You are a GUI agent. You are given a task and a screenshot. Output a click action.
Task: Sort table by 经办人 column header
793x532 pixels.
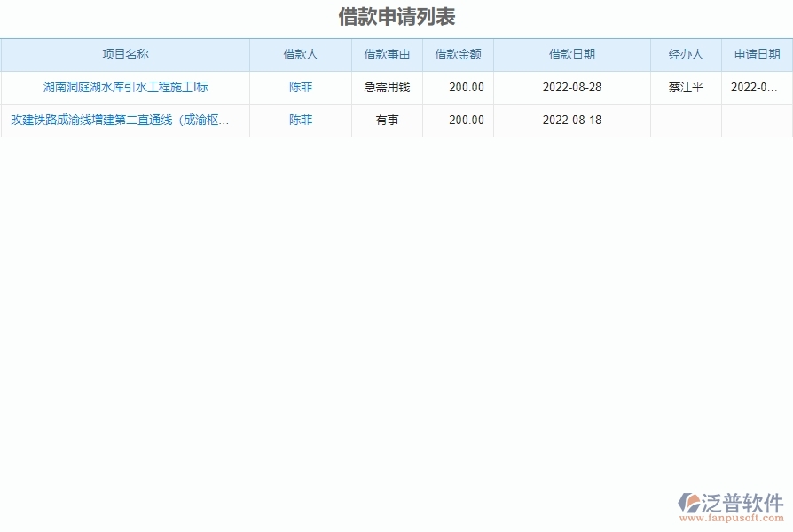(x=687, y=54)
